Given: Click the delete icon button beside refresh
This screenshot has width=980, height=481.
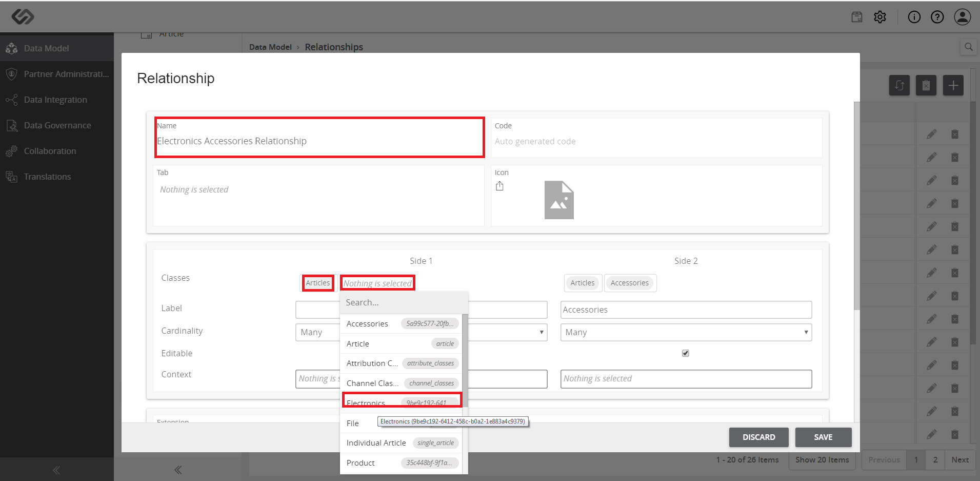Looking at the screenshot, I should coord(926,85).
